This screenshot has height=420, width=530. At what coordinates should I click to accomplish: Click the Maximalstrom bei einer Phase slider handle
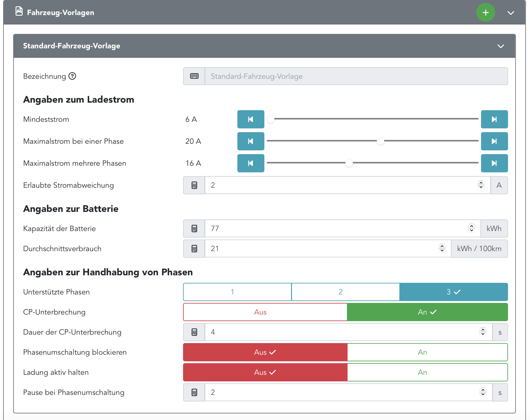click(x=380, y=141)
